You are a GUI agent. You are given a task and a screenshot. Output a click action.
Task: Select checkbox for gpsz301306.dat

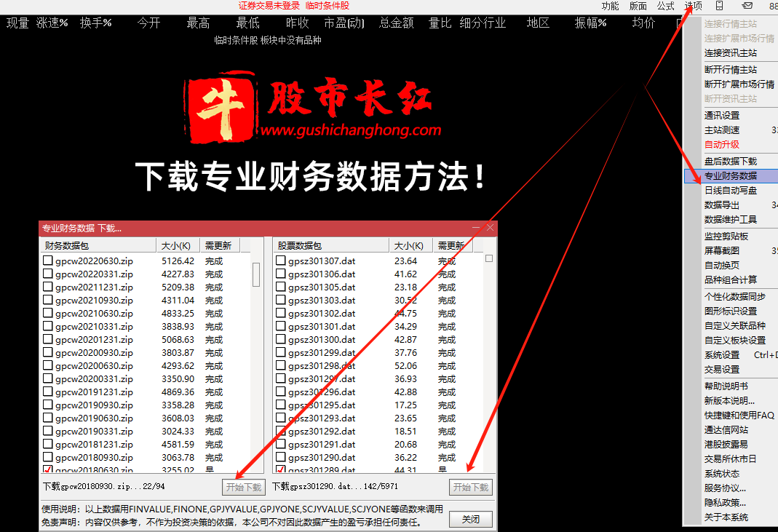click(x=280, y=274)
